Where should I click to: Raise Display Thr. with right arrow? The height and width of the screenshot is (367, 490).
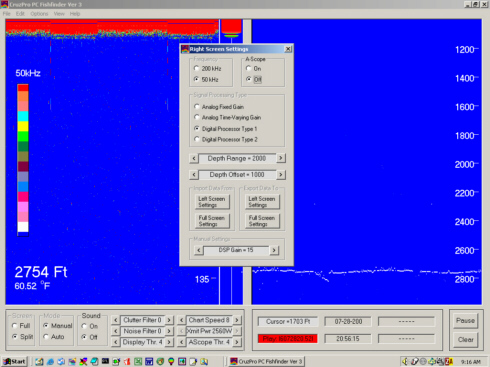[169, 342]
